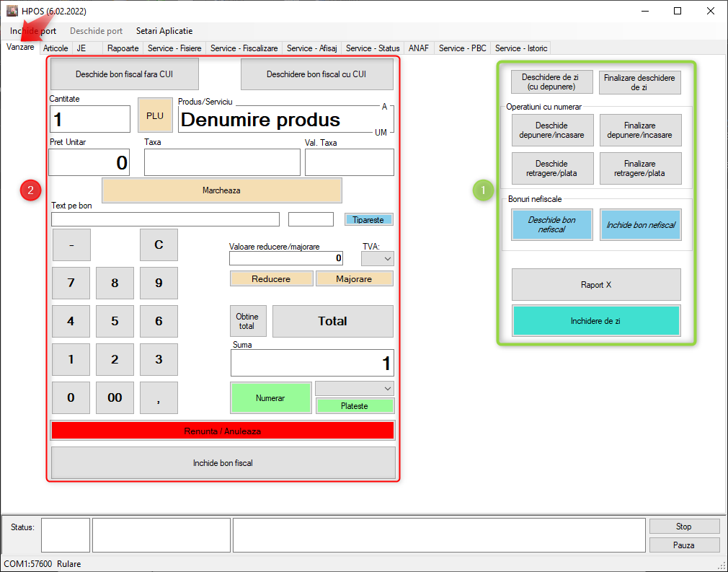Image resolution: width=728 pixels, height=572 pixels.
Task: Open Service - PBC tab
Action: (463, 48)
